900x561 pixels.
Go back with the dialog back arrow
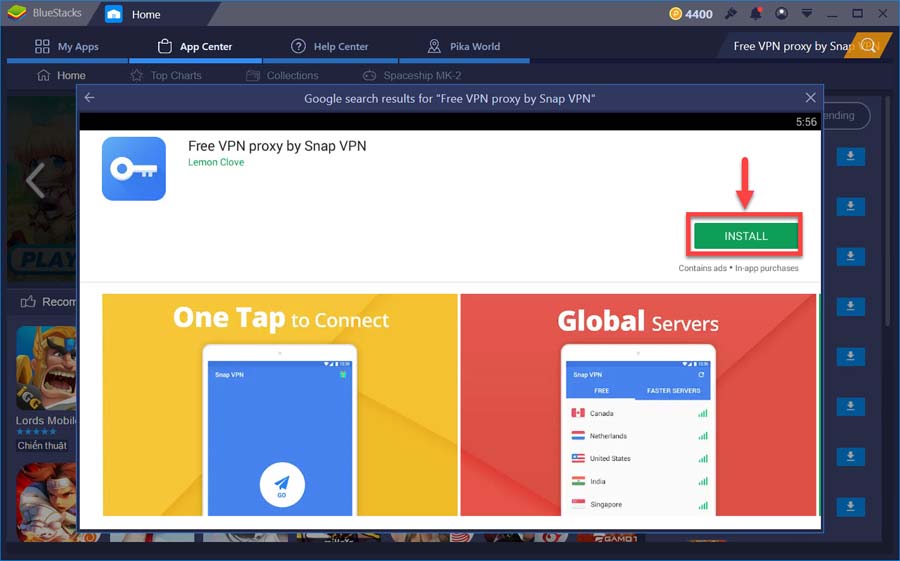(x=90, y=98)
